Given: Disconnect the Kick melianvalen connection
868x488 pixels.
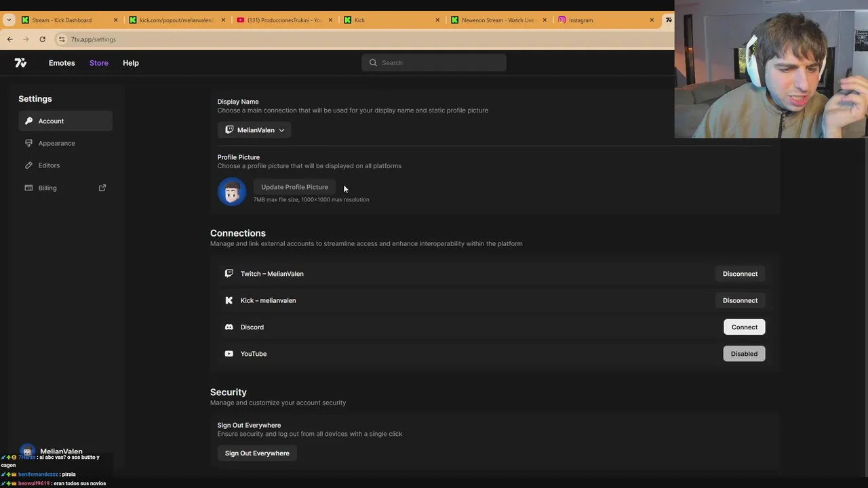Looking at the screenshot, I should pos(740,300).
